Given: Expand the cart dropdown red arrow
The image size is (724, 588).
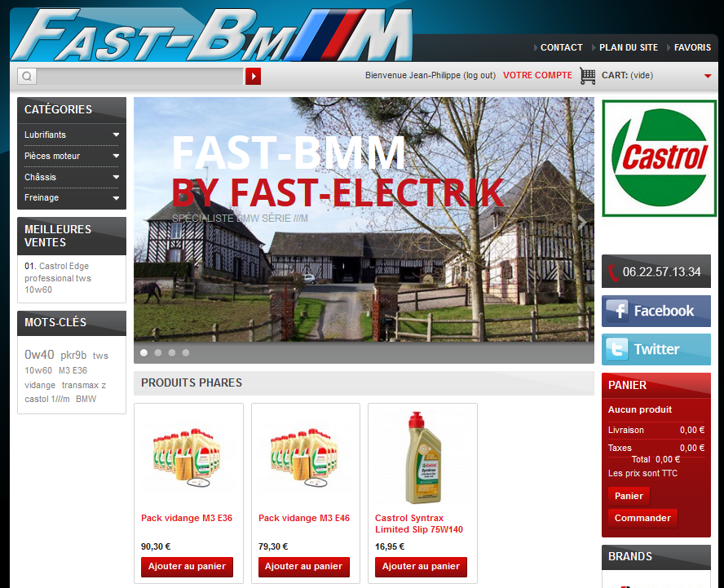Looking at the screenshot, I should (x=708, y=76).
